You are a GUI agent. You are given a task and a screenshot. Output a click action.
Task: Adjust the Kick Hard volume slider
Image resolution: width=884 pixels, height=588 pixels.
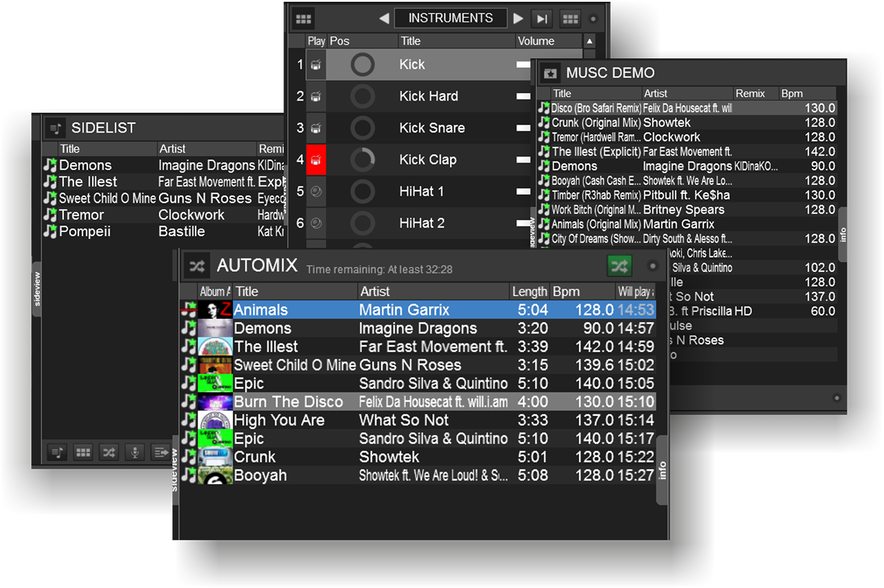click(x=523, y=97)
